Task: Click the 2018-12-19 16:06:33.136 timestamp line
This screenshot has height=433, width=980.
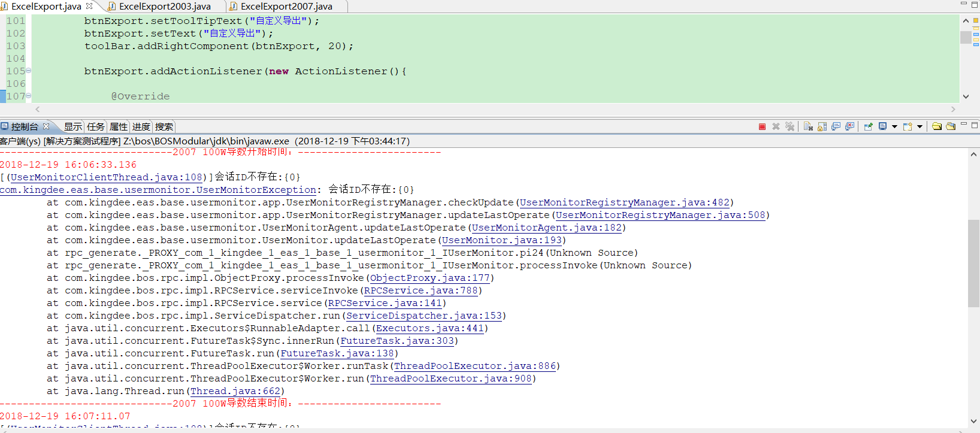Action: click(x=68, y=165)
